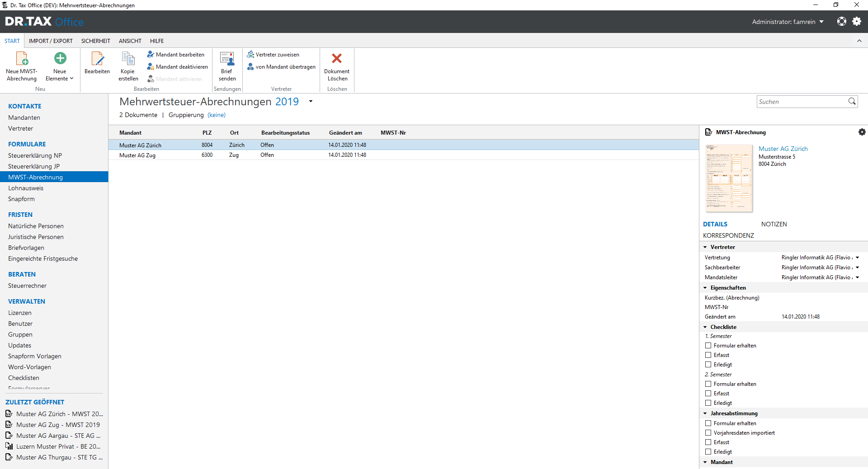Open Checklisten in sidebar
The image size is (868, 469).
[x=24, y=378]
